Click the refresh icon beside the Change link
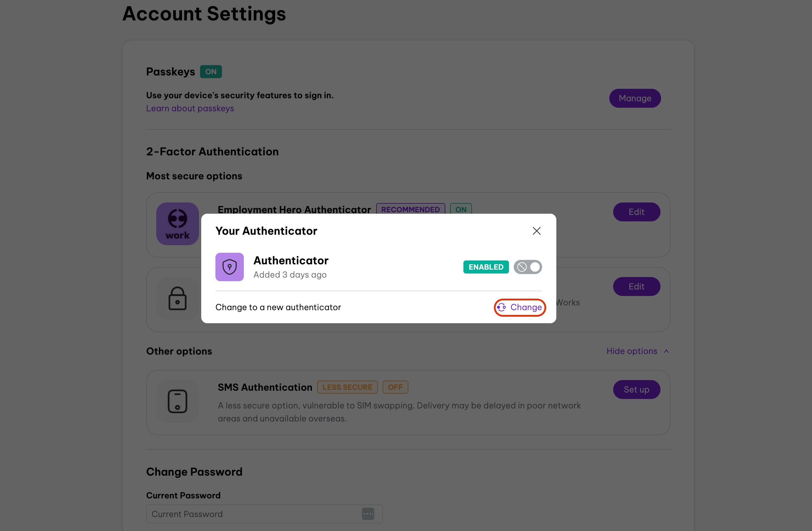The image size is (812, 531). pyautogui.click(x=502, y=307)
